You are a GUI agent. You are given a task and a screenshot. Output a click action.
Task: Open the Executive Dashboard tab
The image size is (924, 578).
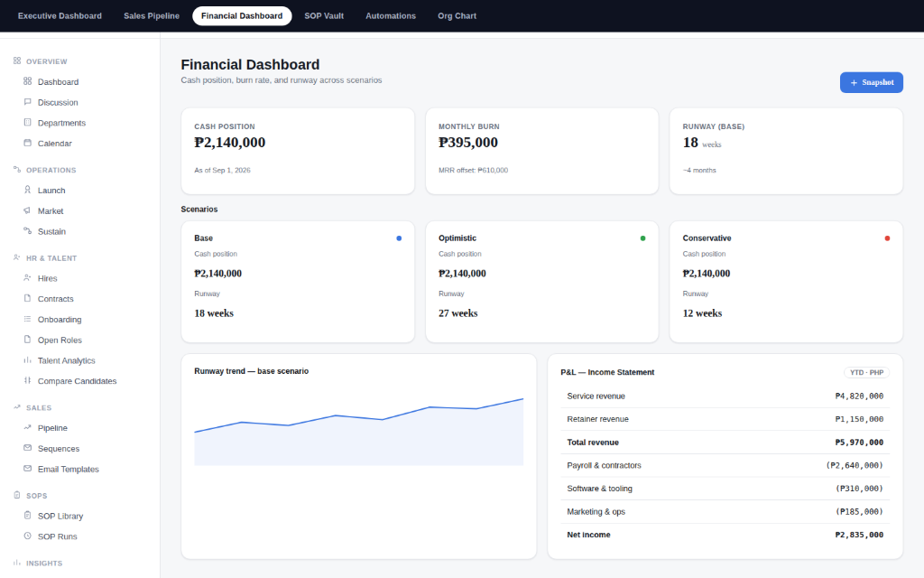tap(60, 16)
